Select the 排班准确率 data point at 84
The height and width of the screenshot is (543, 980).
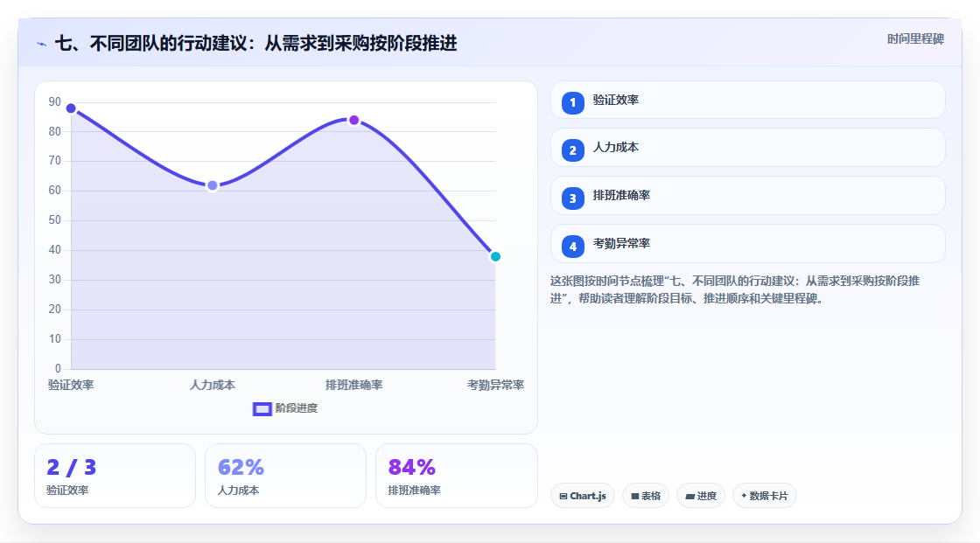coord(353,120)
